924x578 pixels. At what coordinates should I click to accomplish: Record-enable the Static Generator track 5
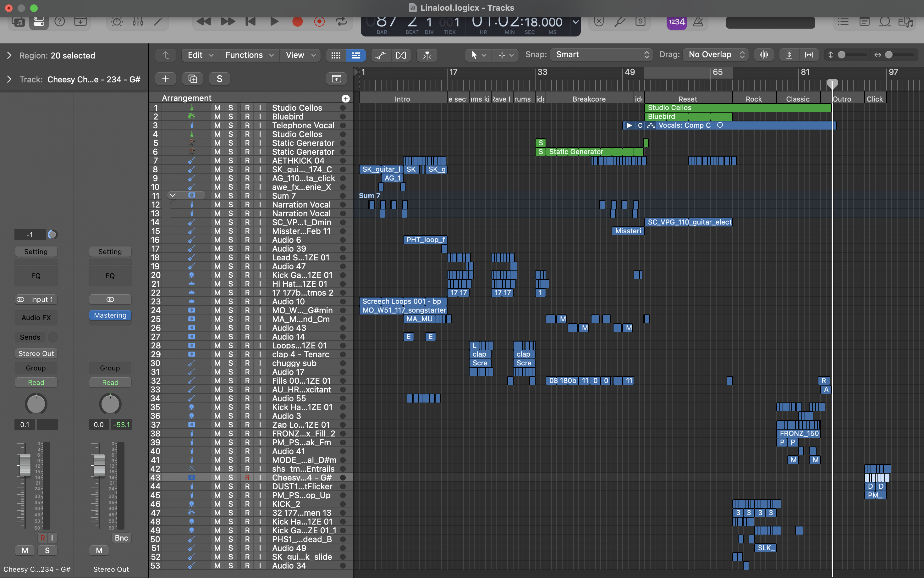(x=247, y=143)
